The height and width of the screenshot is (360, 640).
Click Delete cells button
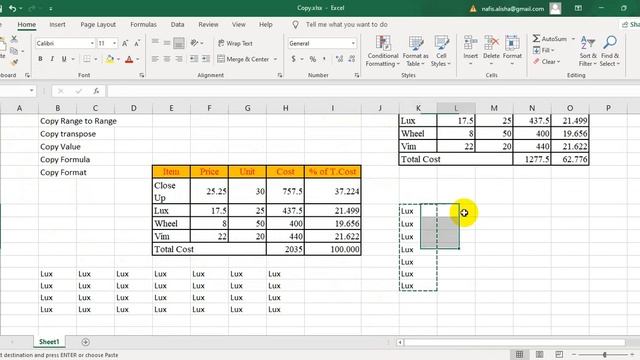[x=491, y=51]
